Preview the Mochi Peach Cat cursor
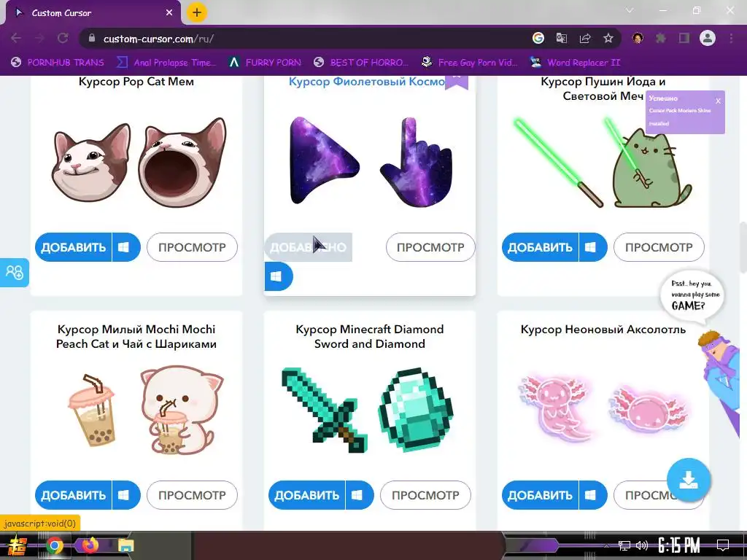Image resolution: width=747 pixels, height=560 pixels. 192,495
